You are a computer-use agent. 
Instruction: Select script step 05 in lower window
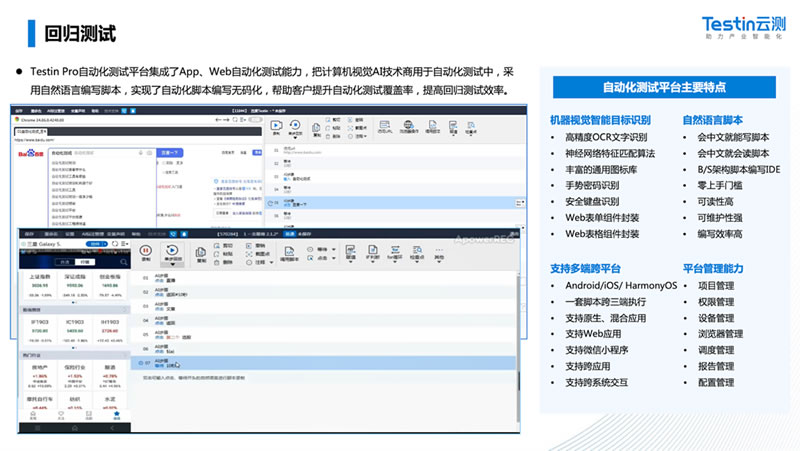coord(323,335)
